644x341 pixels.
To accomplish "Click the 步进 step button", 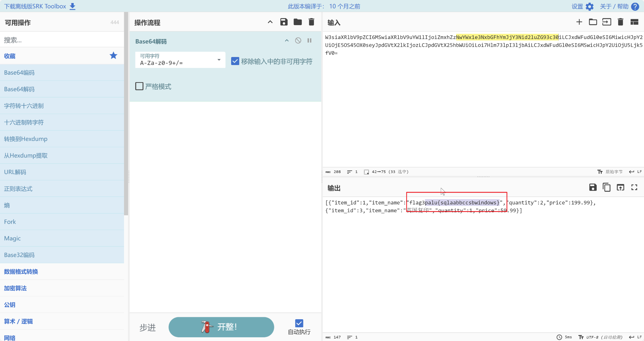I will pyautogui.click(x=148, y=327).
